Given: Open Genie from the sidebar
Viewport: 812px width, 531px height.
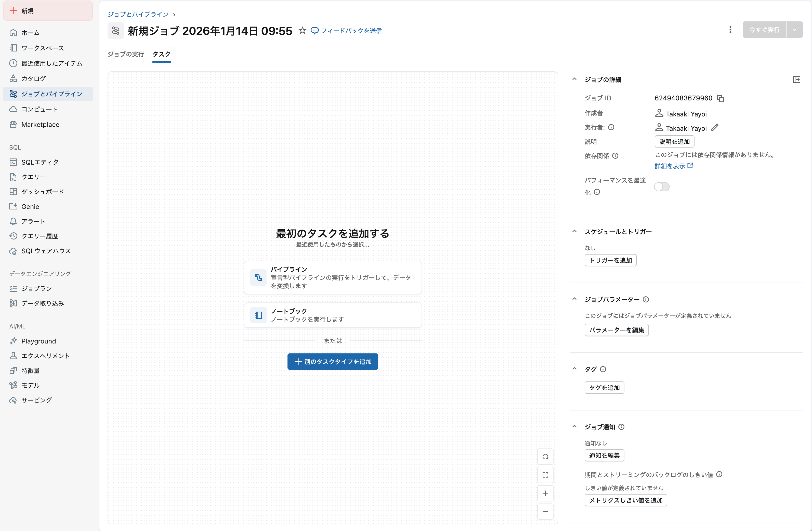Looking at the screenshot, I should point(31,206).
